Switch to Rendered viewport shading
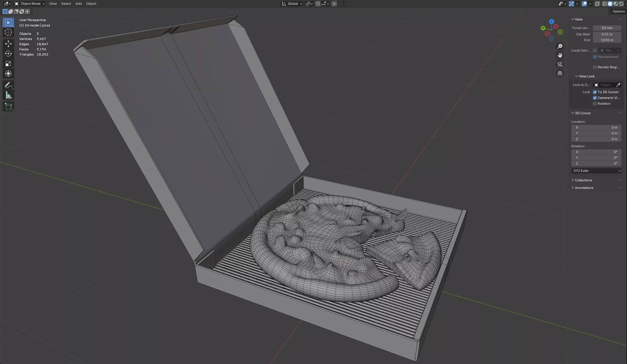 [x=621, y=4]
